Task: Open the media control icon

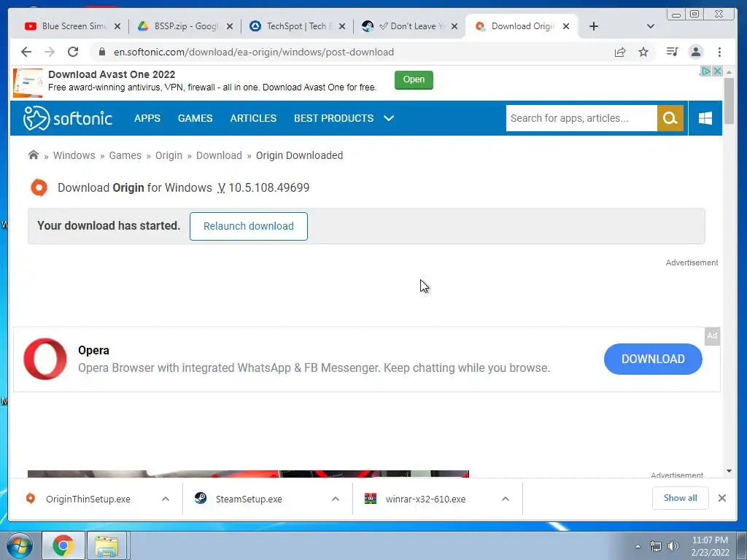Action: click(672, 52)
